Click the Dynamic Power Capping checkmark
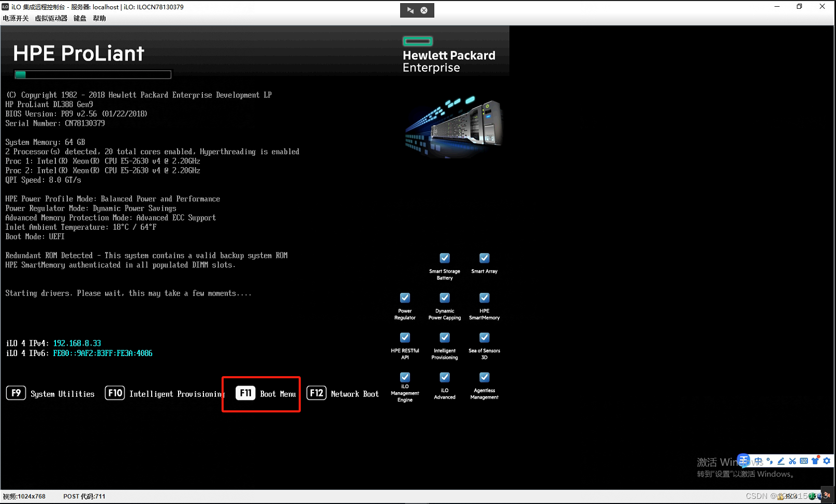Screen dimensions: 836x504 point(445,298)
